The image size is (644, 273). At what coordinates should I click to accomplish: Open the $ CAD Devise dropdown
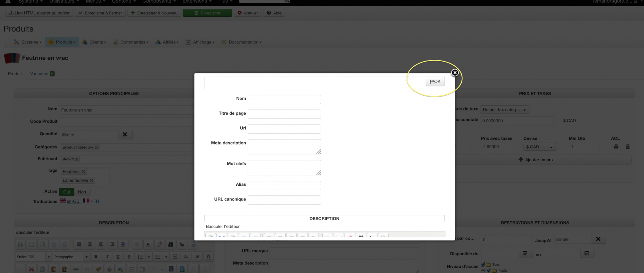(x=540, y=147)
